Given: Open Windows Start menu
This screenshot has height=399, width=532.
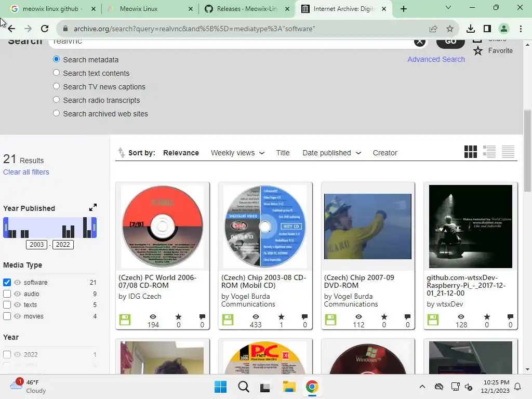Looking at the screenshot, I should click(x=220, y=387).
